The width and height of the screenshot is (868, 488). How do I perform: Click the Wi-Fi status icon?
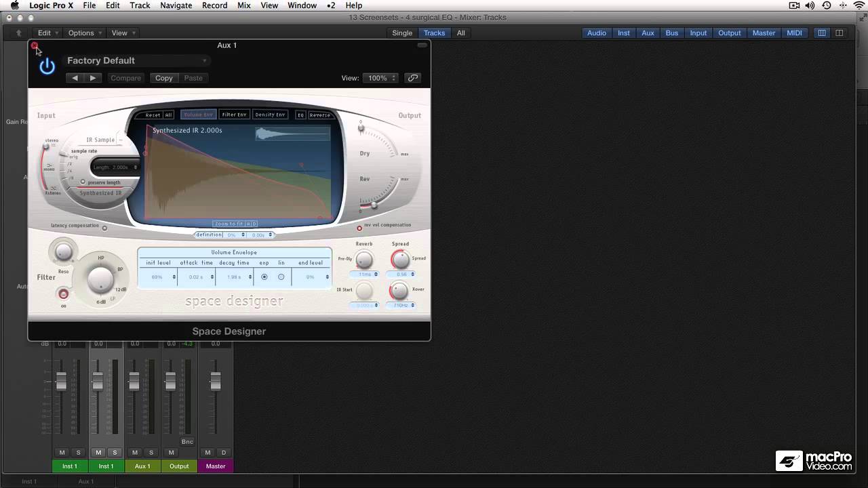pyautogui.click(x=859, y=5)
